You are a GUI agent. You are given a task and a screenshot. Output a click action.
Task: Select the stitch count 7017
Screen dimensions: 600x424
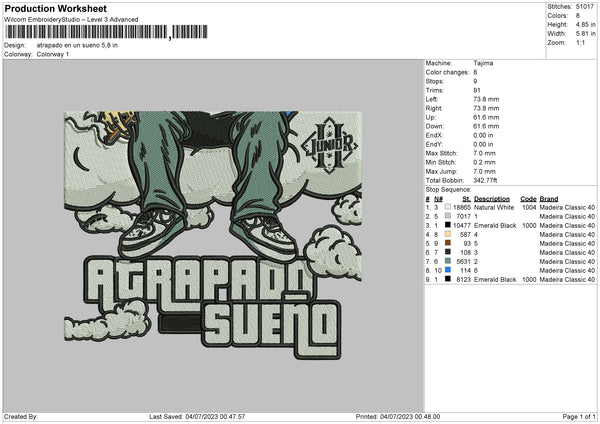click(463, 217)
